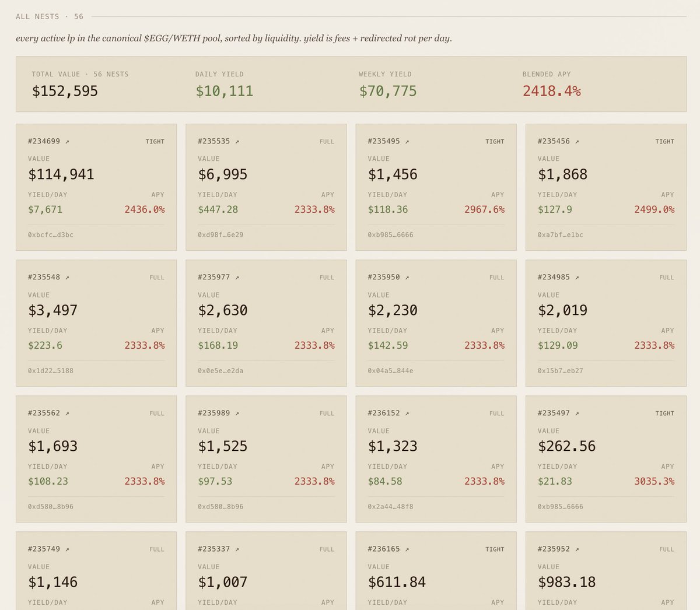Click value $983.18
Image resolution: width=700 pixels, height=610 pixels.
(x=567, y=582)
